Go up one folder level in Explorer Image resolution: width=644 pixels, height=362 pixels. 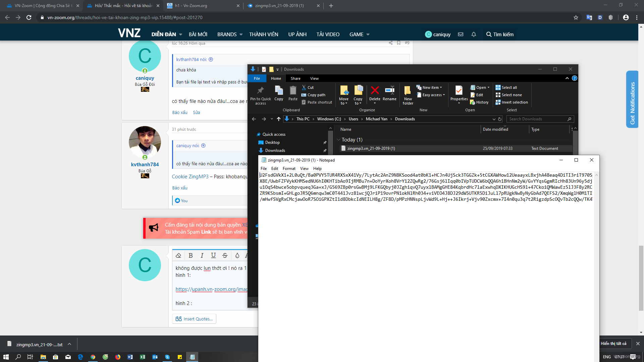tap(278, 119)
